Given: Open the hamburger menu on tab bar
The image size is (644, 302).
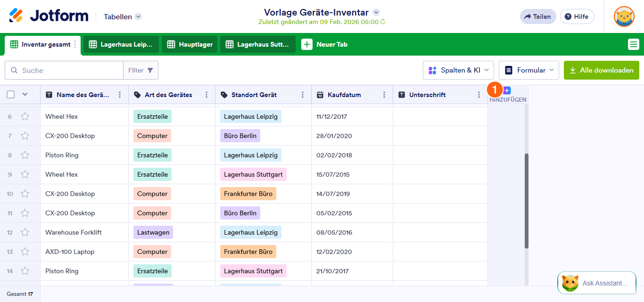Looking at the screenshot, I should click(x=633, y=44).
